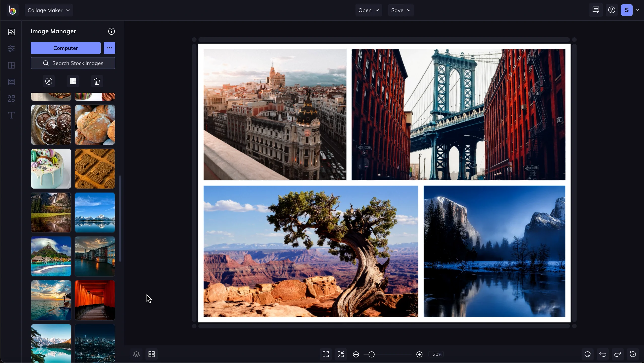Click the zoom out minus icon
The height and width of the screenshot is (363, 644).
(356, 354)
